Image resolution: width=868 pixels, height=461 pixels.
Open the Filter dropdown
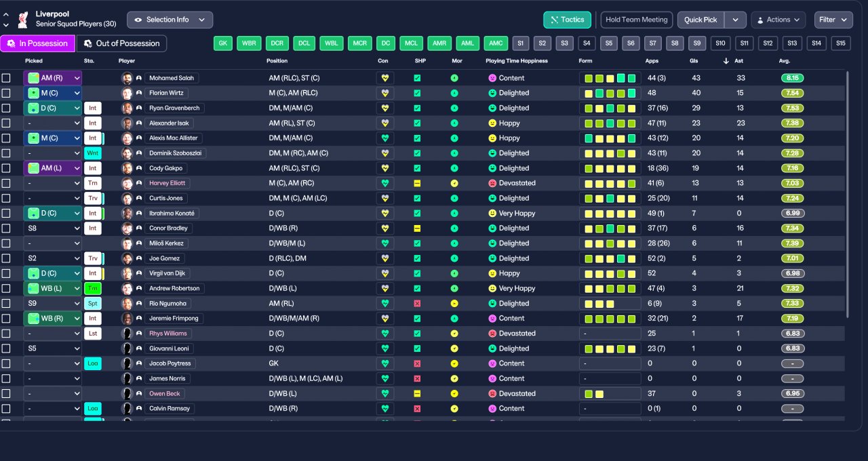point(833,20)
